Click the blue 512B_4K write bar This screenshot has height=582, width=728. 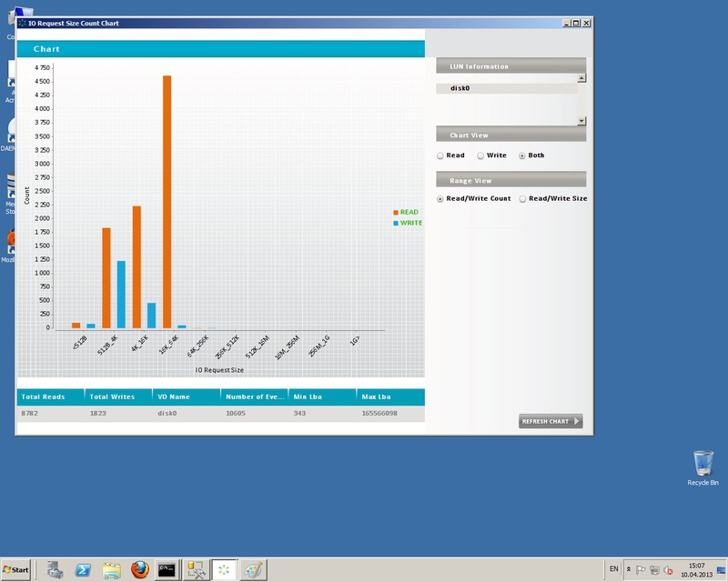(x=121, y=295)
